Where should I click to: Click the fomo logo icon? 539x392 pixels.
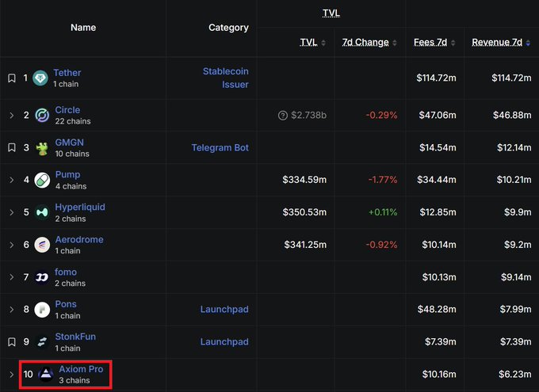(42, 277)
